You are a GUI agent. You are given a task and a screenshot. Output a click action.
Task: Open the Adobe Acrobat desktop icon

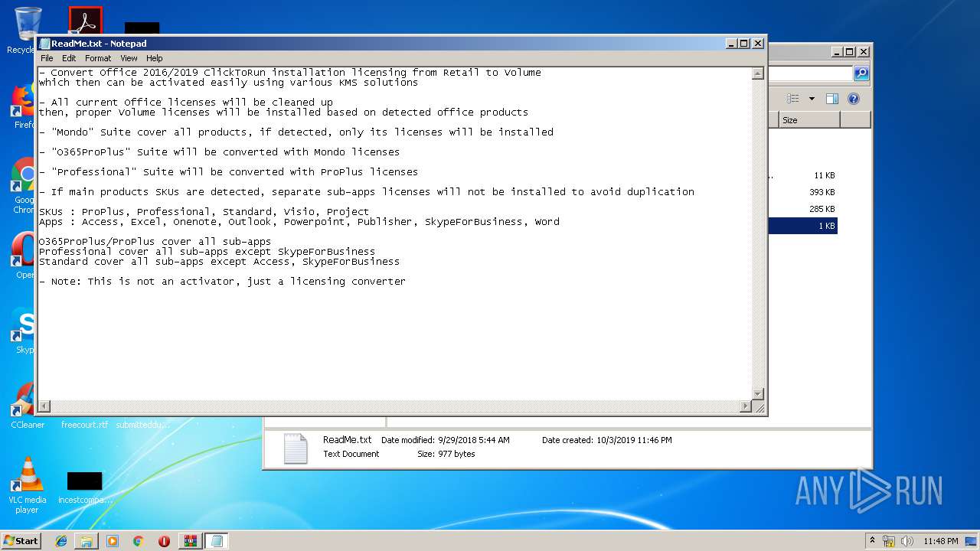(85, 21)
